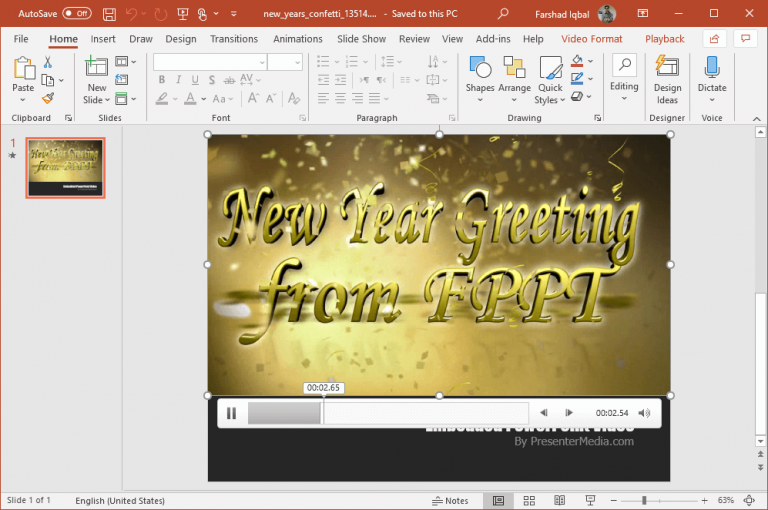Switch to the Playback tab
Image resolution: width=768 pixels, height=510 pixels.
[664, 39]
